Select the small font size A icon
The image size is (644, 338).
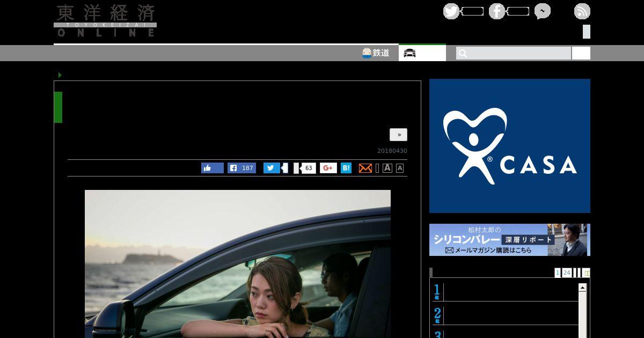[x=400, y=168]
